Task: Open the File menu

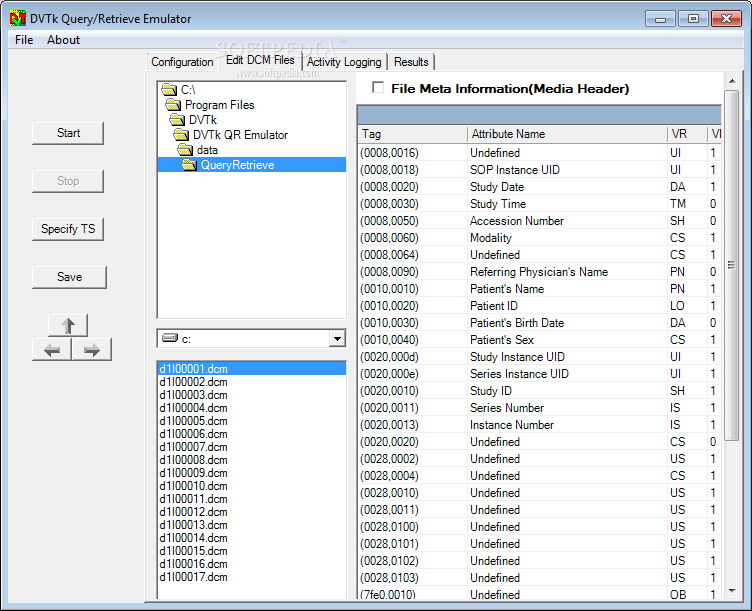Action: [x=24, y=40]
